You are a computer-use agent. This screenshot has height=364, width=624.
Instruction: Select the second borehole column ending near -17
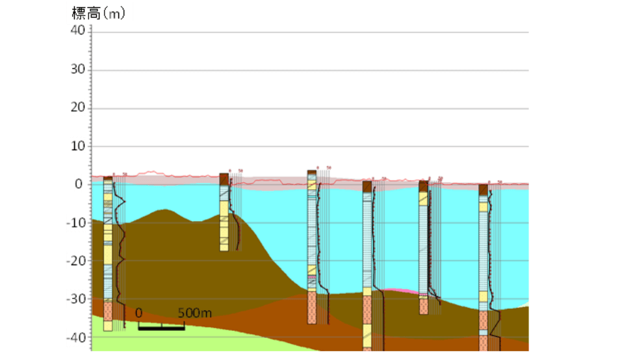[224, 212]
